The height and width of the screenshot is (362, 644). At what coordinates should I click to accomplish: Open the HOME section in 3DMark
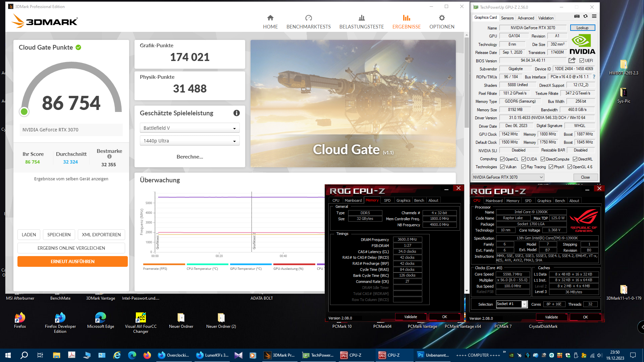tap(270, 22)
